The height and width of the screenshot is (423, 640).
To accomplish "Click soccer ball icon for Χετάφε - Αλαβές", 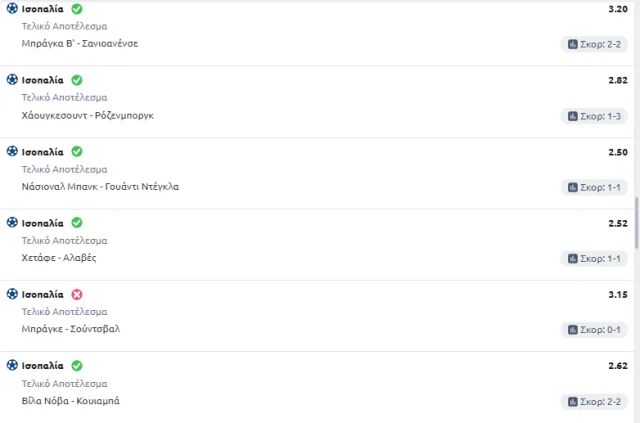I will coord(12,222).
